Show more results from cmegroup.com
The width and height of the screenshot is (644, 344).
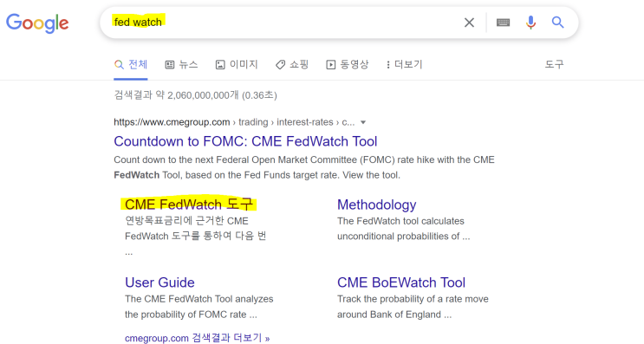197,338
